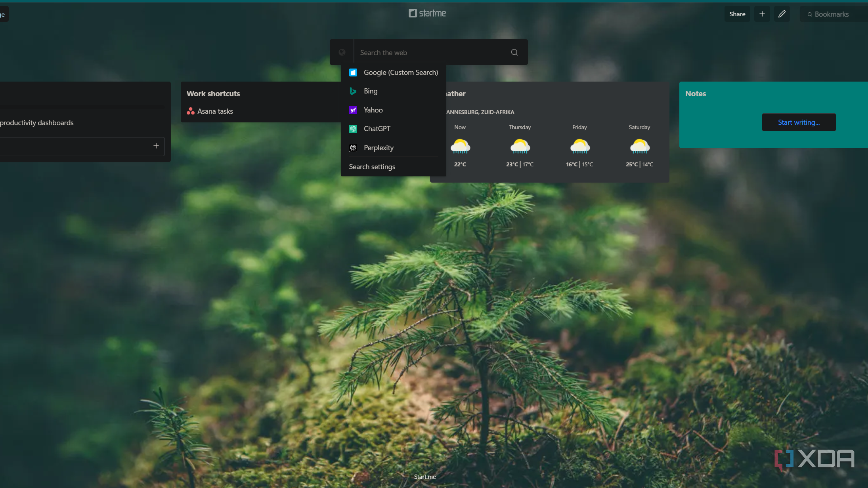Click the magnifier icon in web search bar
Screen dimensions: 868x488
click(x=514, y=52)
